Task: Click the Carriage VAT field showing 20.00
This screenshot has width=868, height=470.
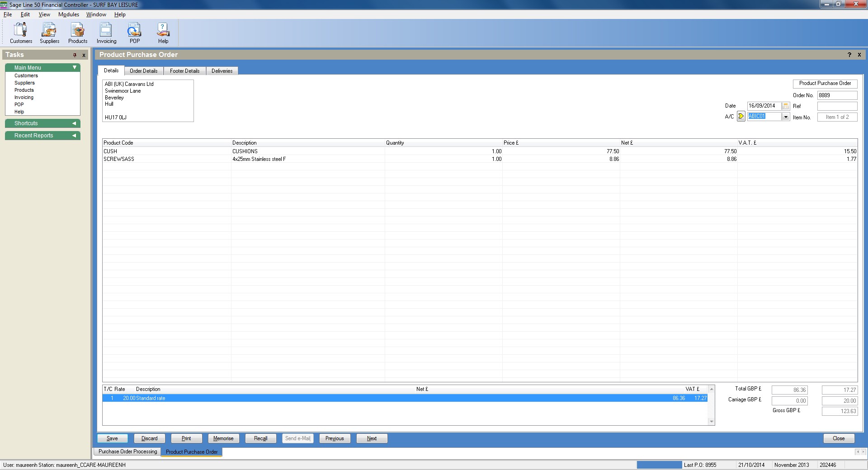Action: pyautogui.click(x=840, y=401)
